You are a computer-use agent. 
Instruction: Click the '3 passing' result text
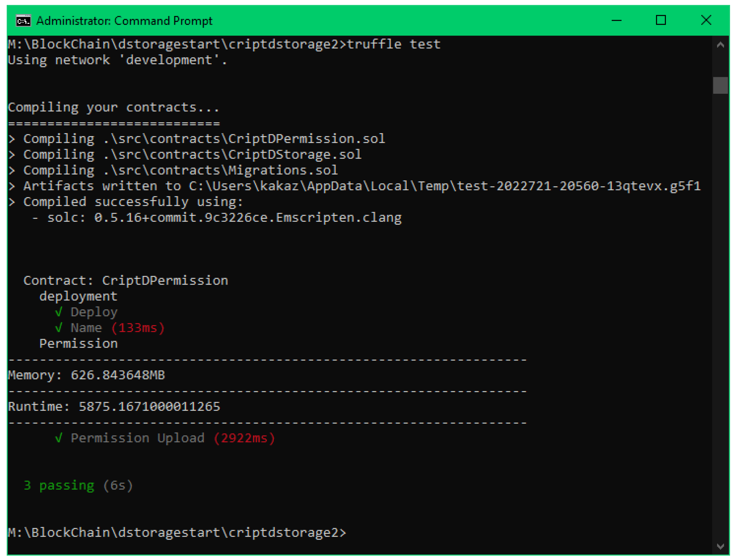(x=59, y=486)
